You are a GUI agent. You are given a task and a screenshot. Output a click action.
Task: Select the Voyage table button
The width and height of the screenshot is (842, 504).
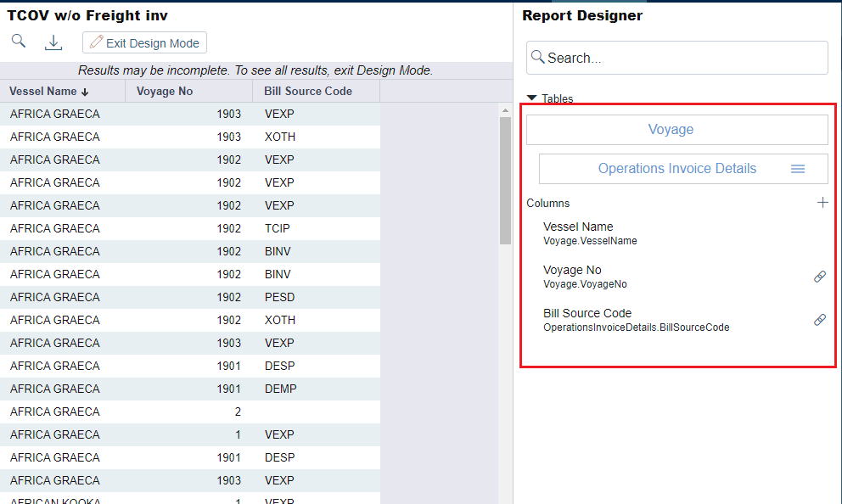tap(676, 130)
